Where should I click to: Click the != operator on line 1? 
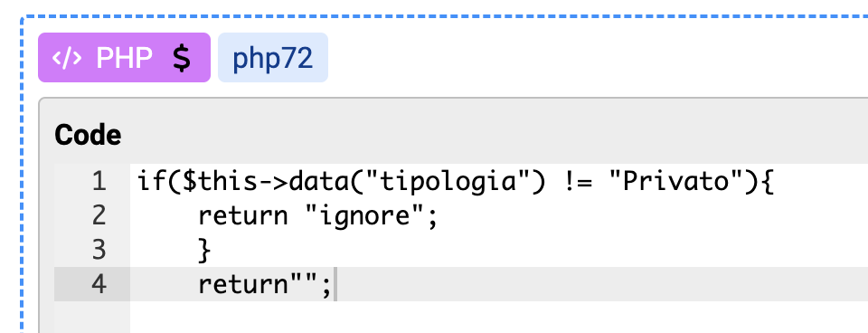click(x=577, y=181)
